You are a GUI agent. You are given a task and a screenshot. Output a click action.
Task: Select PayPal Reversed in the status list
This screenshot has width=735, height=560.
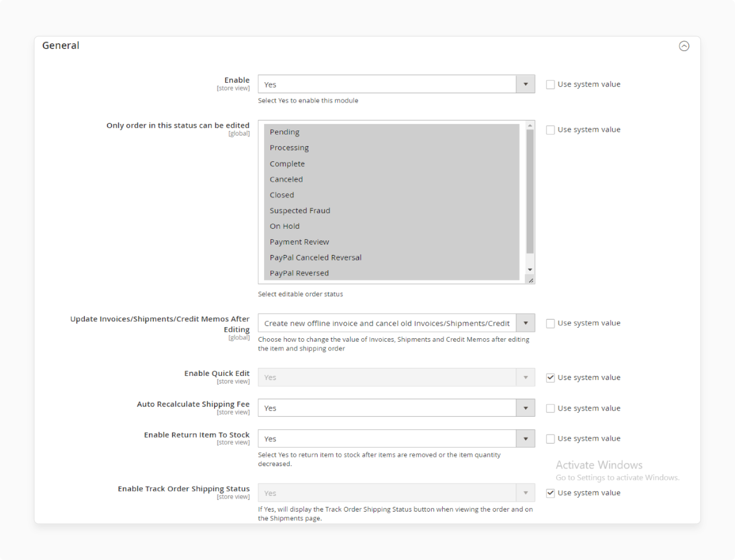point(391,273)
